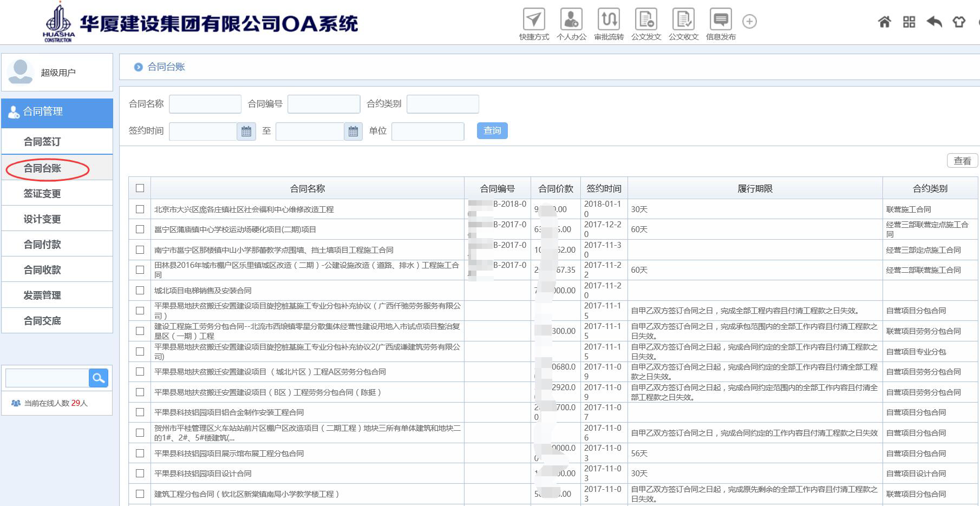Open 个人办公 personal office icon
This screenshot has height=506, width=980.
click(x=571, y=20)
